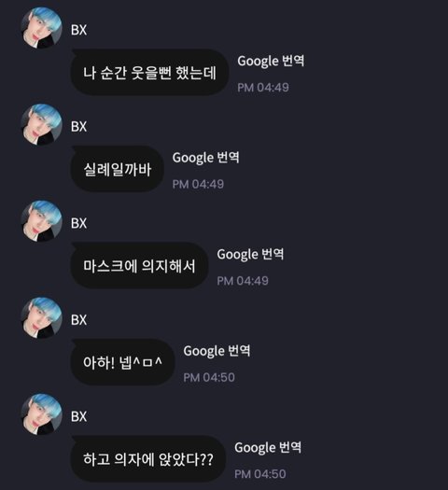Viewport: 448px width, 490px height.
Task: Select the 실례일까바 message bubble
Action: tap(118, 169)
